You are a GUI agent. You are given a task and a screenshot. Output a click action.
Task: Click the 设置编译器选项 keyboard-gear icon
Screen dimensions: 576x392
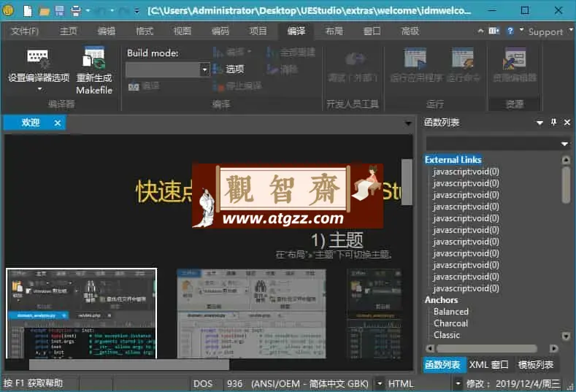click(x=38, y=59)
